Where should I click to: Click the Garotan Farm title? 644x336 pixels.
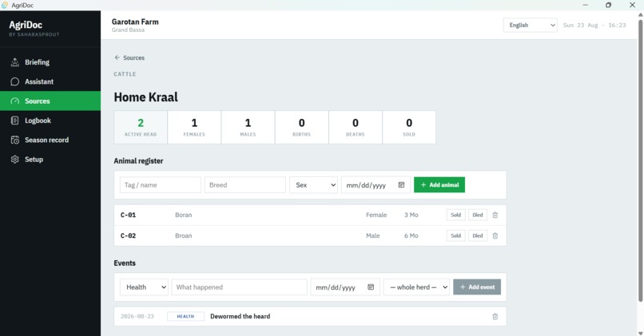135,22
